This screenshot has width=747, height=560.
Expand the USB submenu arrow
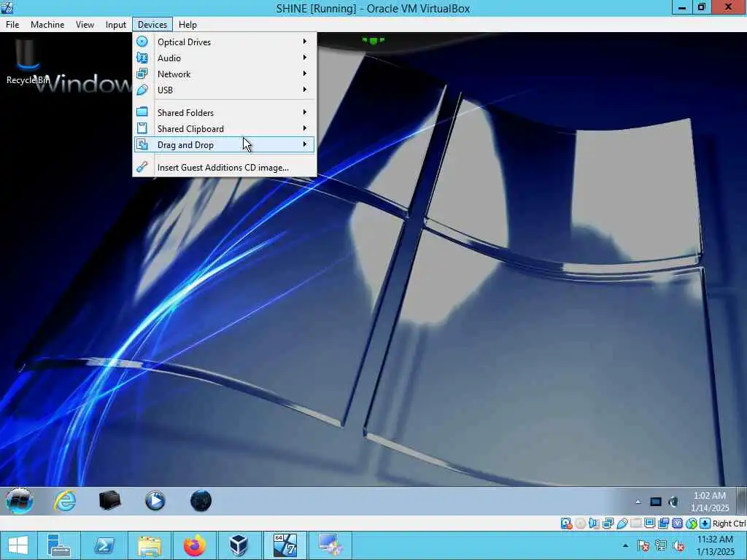pos(305,90)
